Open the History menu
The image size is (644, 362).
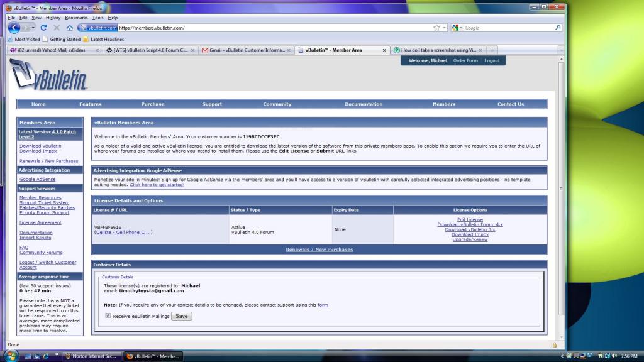click(x=53, y=18)
